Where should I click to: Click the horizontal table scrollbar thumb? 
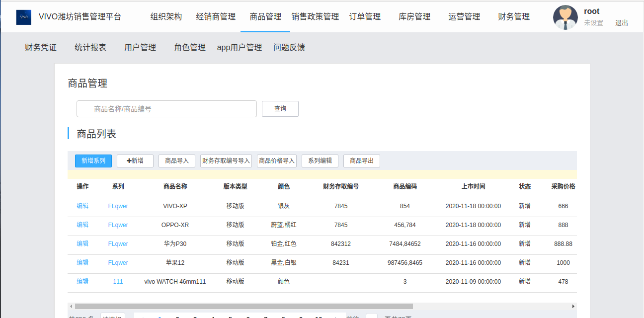point(243,307)
